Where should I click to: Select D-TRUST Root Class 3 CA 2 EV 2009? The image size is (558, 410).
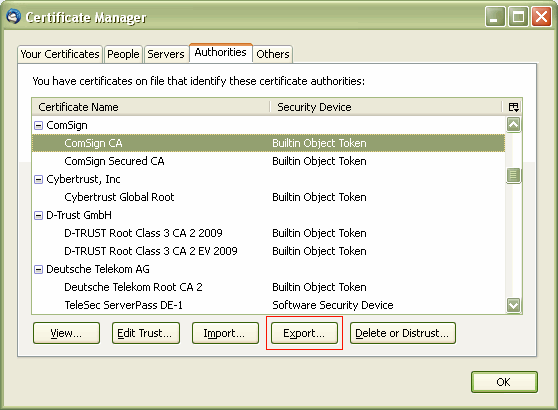pyautogui.click(x=269, y=251)
